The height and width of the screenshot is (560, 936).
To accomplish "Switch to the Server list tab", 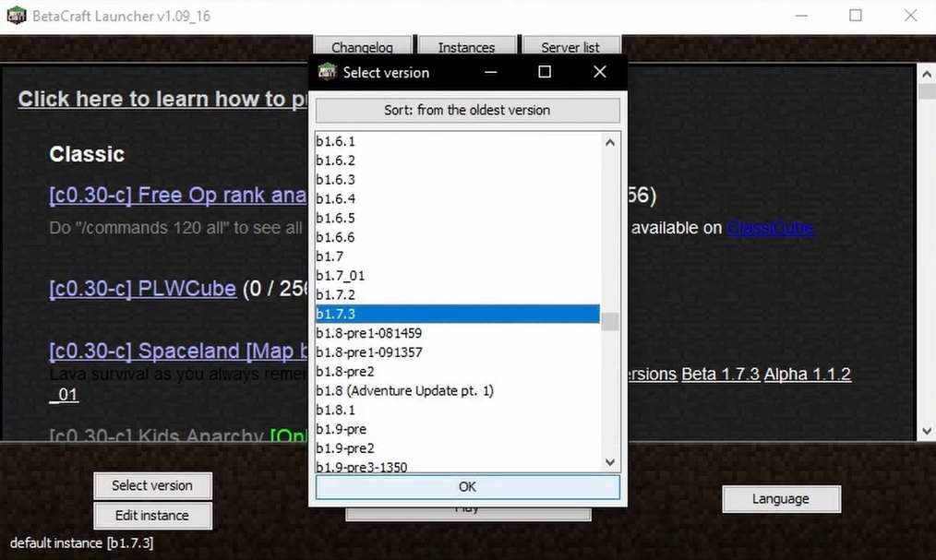I will (x=570, y=47).
